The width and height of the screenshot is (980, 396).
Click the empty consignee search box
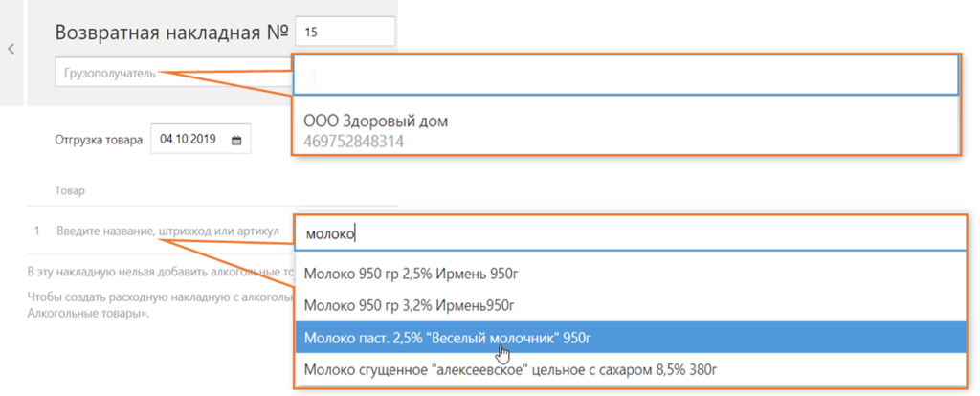coord(624,75)
